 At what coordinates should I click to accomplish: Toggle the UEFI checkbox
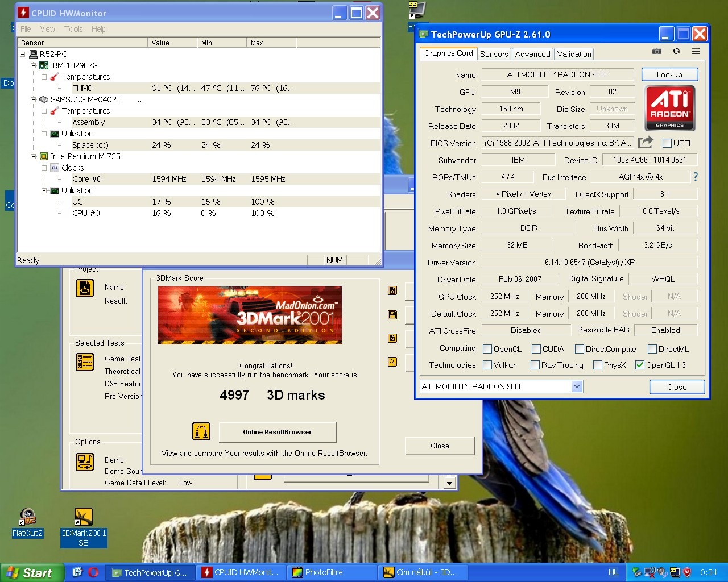coord(667,143)
